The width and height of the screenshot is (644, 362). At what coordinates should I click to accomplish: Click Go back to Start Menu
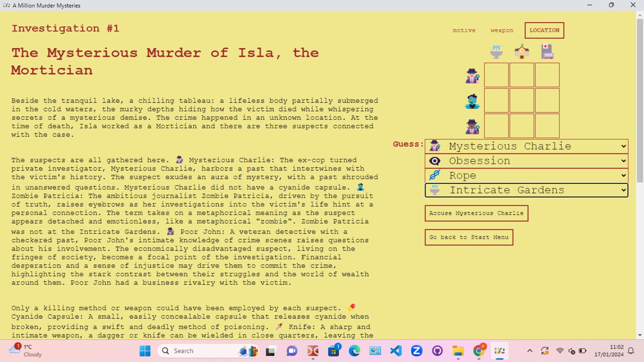pyautogui.click(x=469, y=237)
